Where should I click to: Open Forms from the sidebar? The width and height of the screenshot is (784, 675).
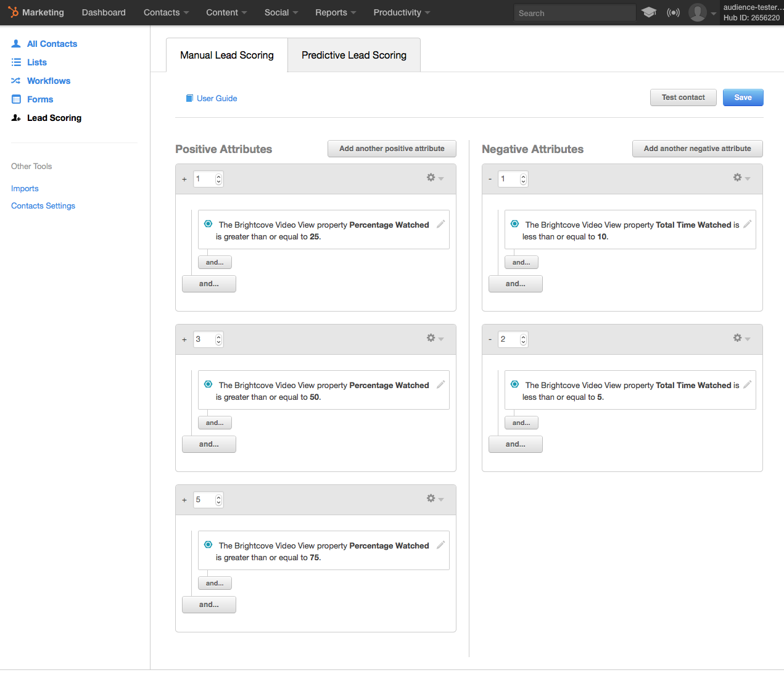pyautogui.click(x=40, y=99)
